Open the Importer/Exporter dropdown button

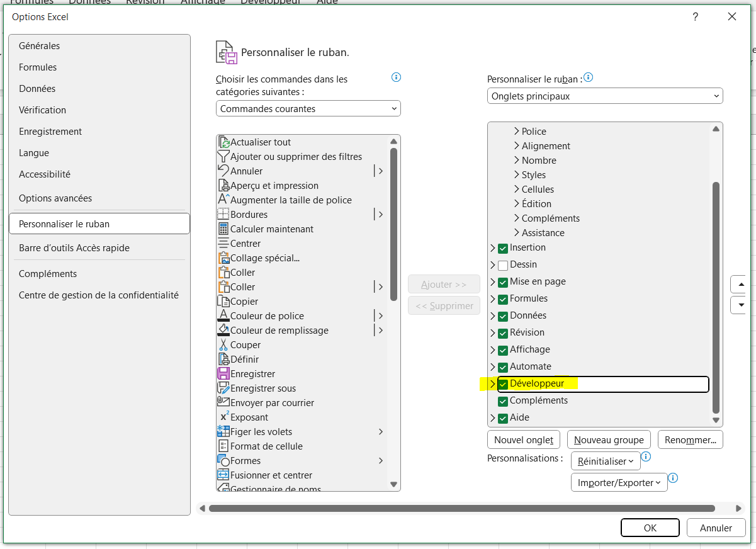click(x=619, y=483)
